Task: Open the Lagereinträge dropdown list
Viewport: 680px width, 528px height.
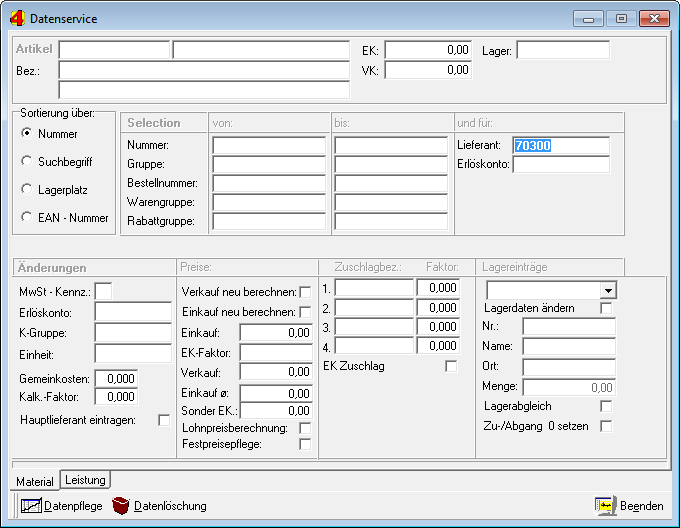Action: [608, 290]
